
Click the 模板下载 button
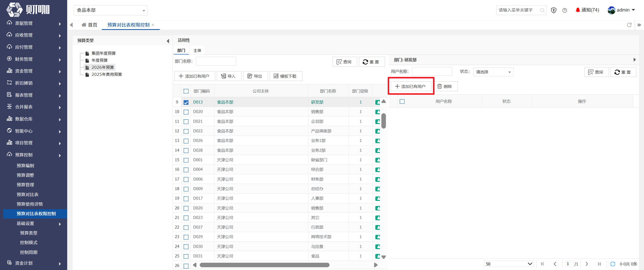click(x=286, y=76)
